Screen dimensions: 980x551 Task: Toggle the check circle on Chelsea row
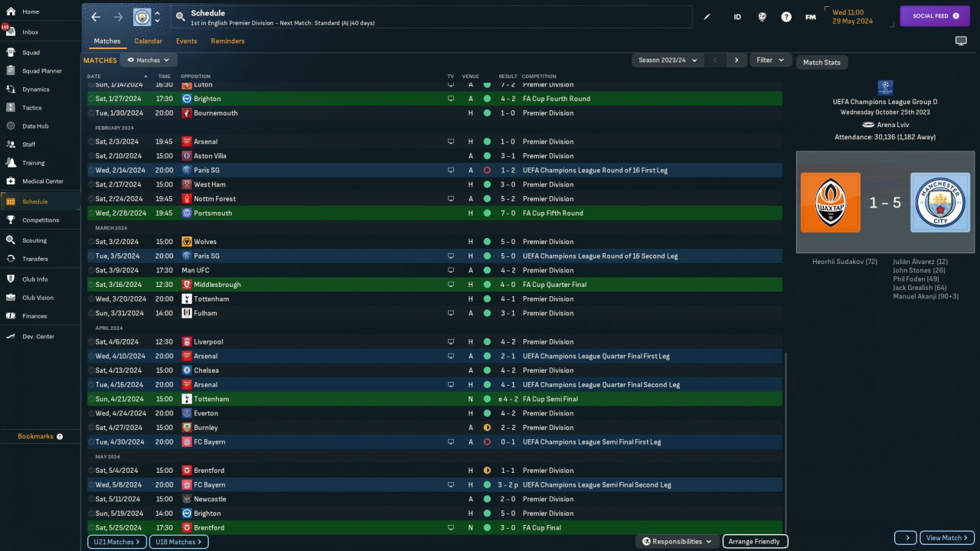tap(91, 370)
